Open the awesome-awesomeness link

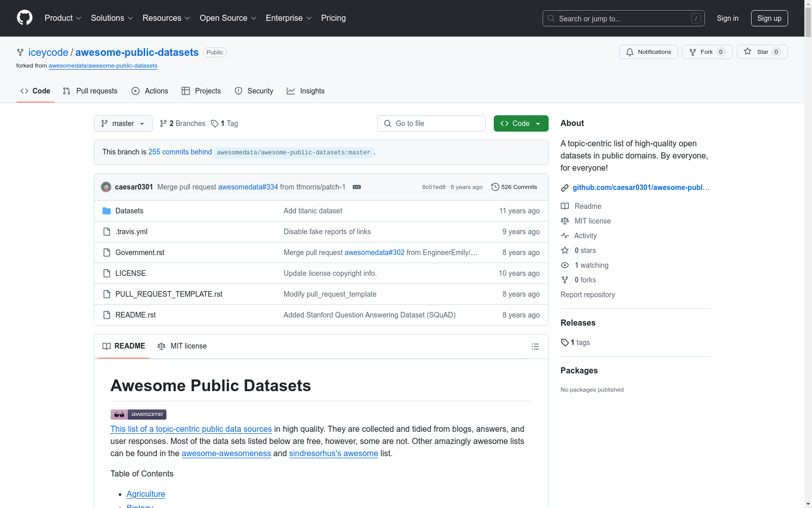coord(226,453)
